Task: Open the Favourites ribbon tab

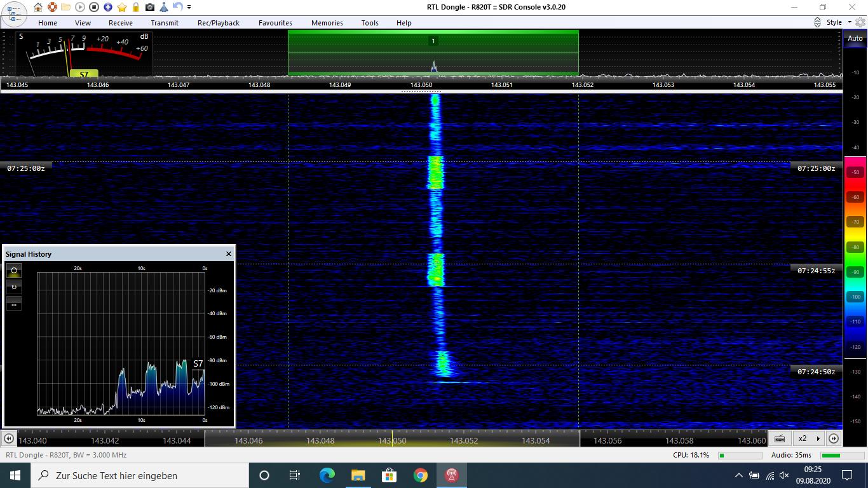Action: pyautogui.click(x=276, y=22)
